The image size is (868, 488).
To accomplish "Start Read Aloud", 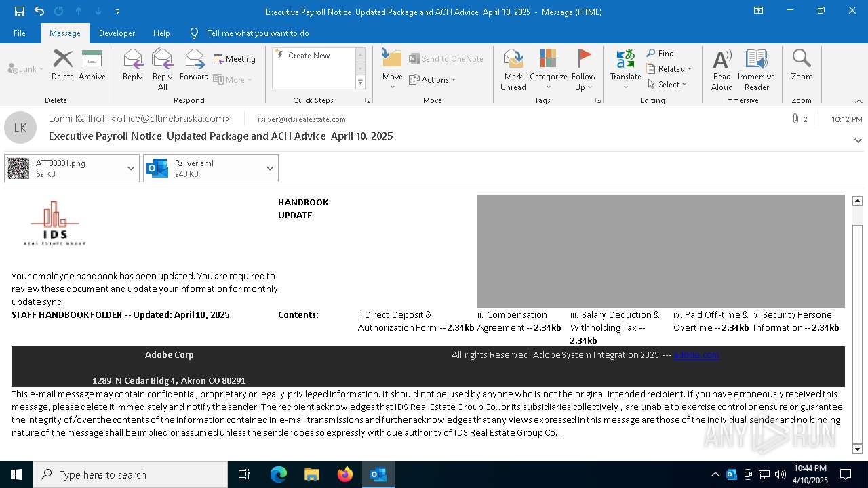I will (x=722, y=69).
